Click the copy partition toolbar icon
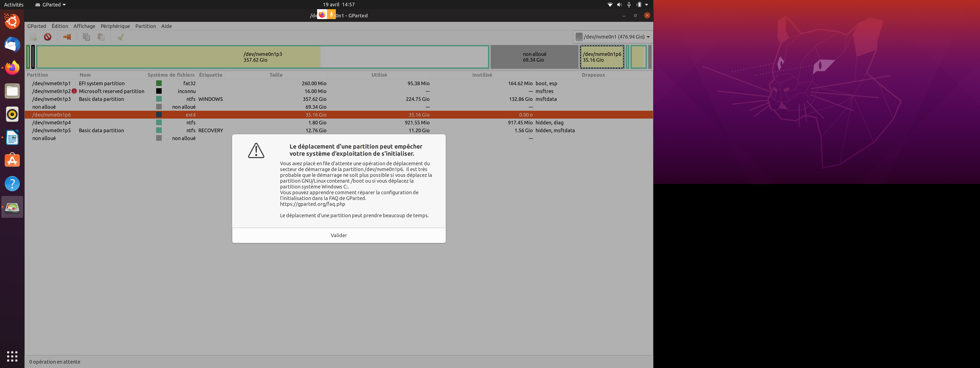 click(x=86, y=37)
